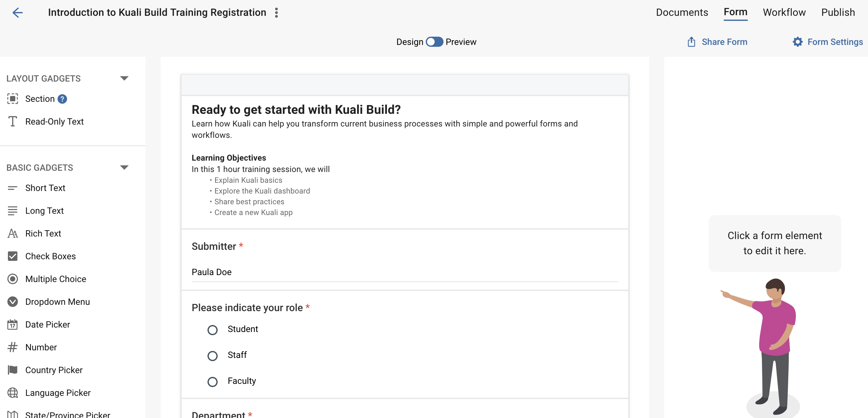Image resolution: width=868 pixels, height=418 pixels.
Task: Toggle the Design/Preview switch
Action: click(434, 42)
